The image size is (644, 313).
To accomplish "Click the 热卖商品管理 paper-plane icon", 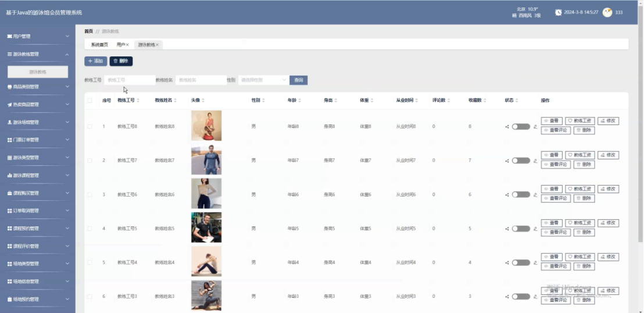I will point(9,105).
